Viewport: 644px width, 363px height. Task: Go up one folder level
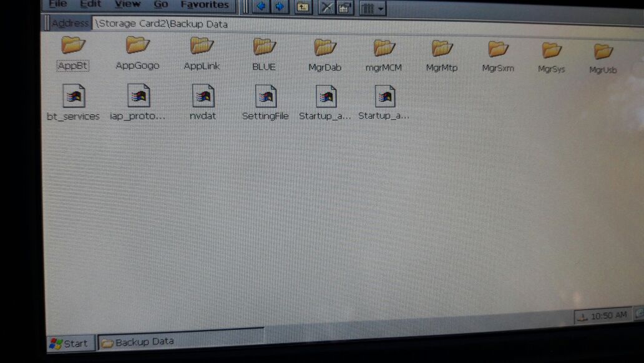tap(303, 7)
